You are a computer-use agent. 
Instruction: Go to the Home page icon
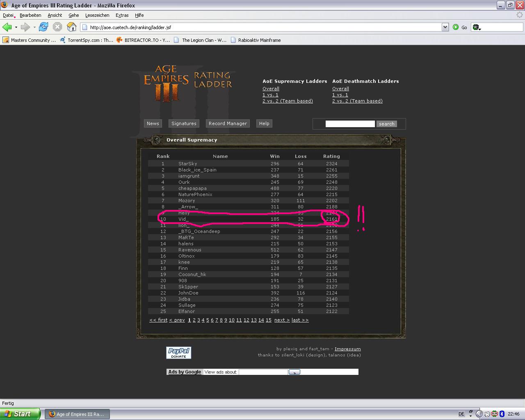click(x=72, y=27)
